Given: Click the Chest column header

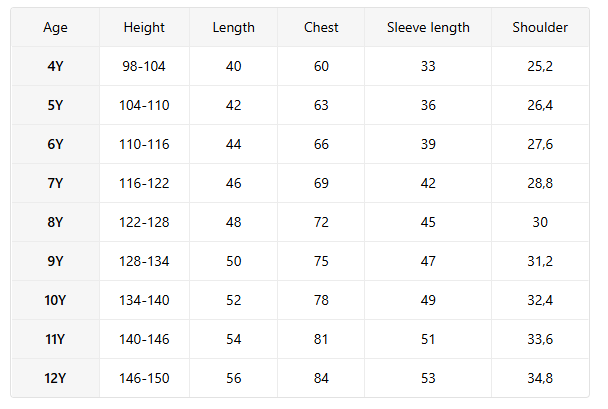Looking at the screenshot, I should coord(321,27).
